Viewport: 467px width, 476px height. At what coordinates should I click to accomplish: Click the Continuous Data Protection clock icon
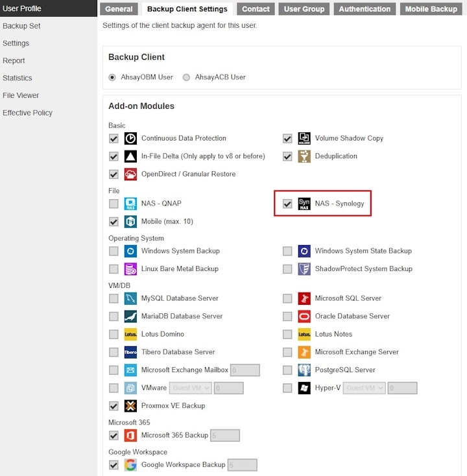tap(130, 138)
